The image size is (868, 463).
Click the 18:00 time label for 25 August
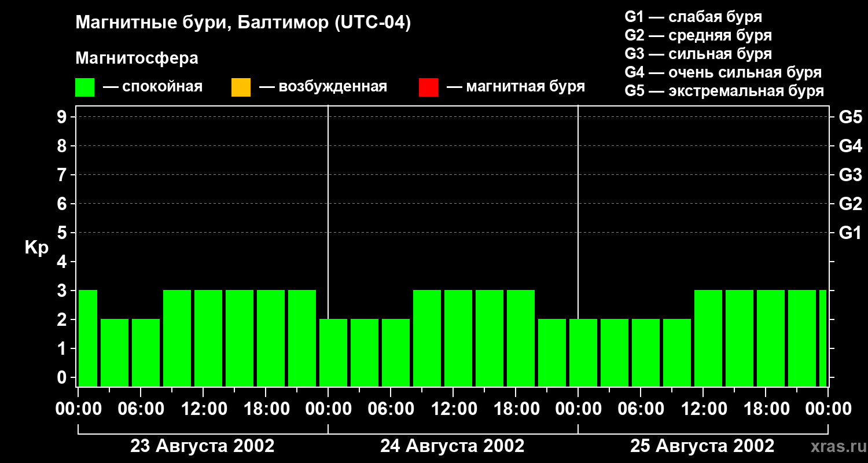coord(766,409)
